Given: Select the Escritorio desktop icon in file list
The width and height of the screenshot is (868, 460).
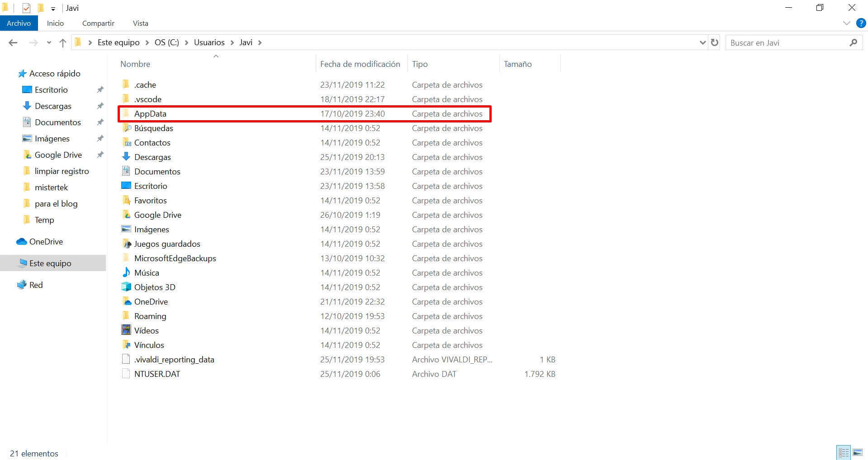Looking at the screenshot, I should tap(126, 185).
